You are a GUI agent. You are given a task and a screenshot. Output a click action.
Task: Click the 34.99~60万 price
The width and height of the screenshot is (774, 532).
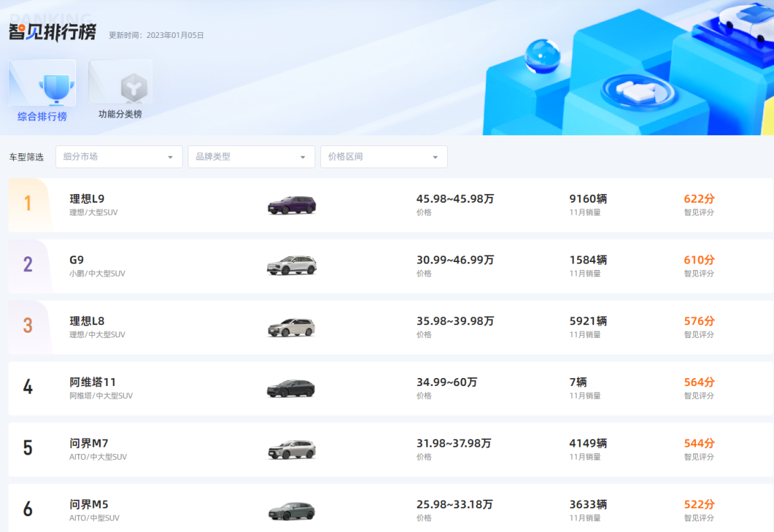coord(446,382)
